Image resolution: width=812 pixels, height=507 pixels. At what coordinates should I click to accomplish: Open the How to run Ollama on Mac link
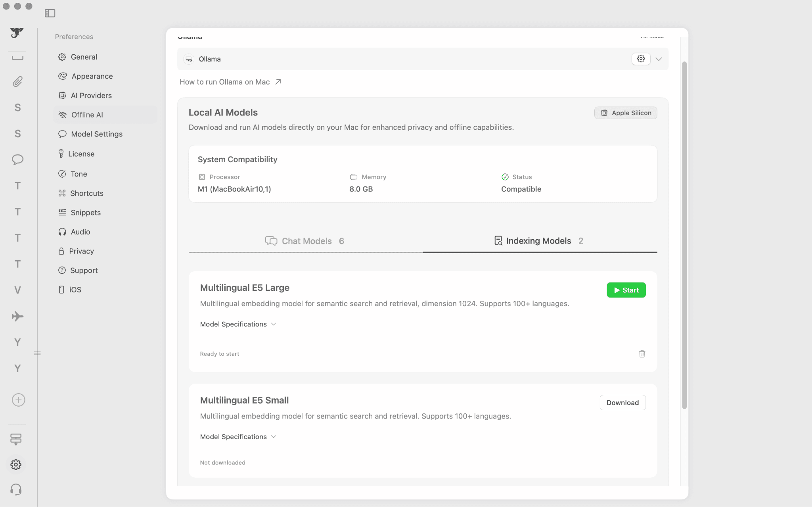coord(230,82)
